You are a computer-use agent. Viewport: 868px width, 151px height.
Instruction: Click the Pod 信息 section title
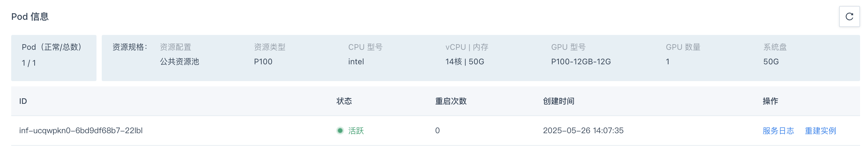click(x=30, y=16)
